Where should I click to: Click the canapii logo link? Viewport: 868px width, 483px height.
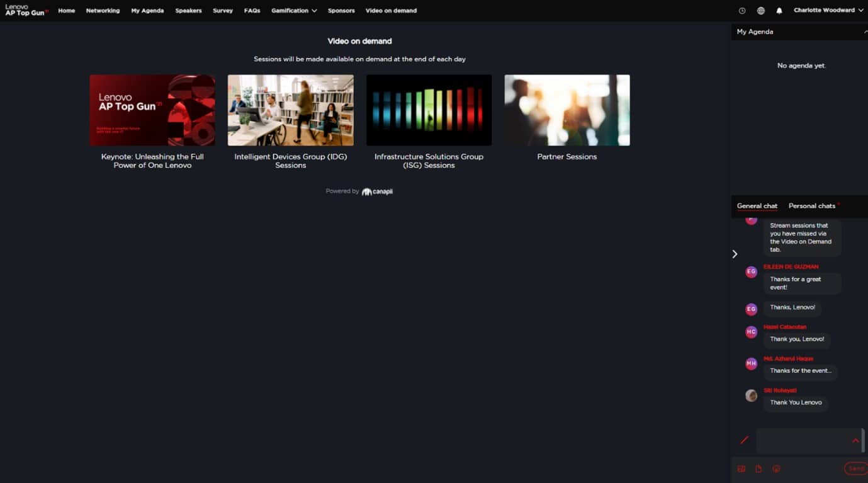(x=377, y=191)
